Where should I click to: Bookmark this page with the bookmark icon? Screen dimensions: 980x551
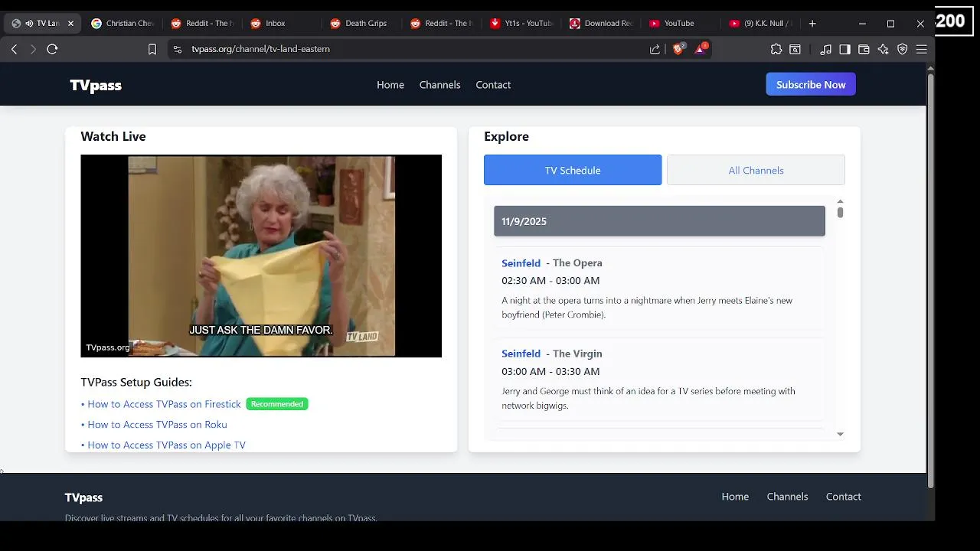tap(152, 49)
